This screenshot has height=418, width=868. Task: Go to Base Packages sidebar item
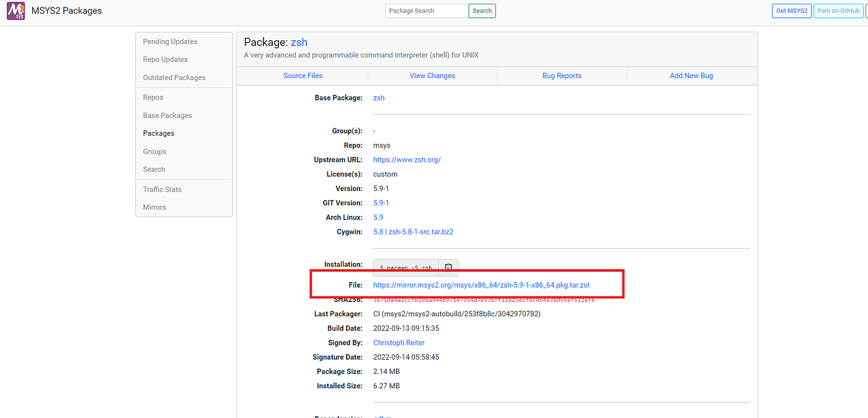pos(167,115)
